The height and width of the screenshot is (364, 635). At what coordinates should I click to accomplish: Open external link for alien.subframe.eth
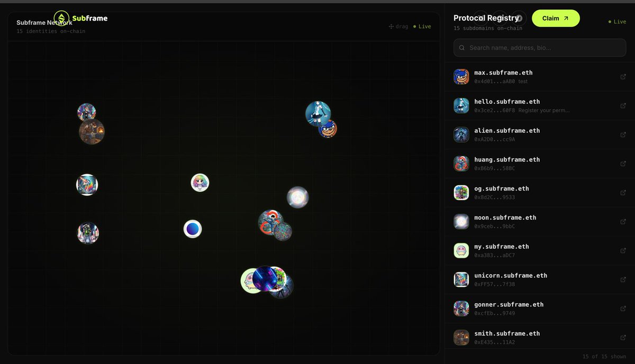623,135
